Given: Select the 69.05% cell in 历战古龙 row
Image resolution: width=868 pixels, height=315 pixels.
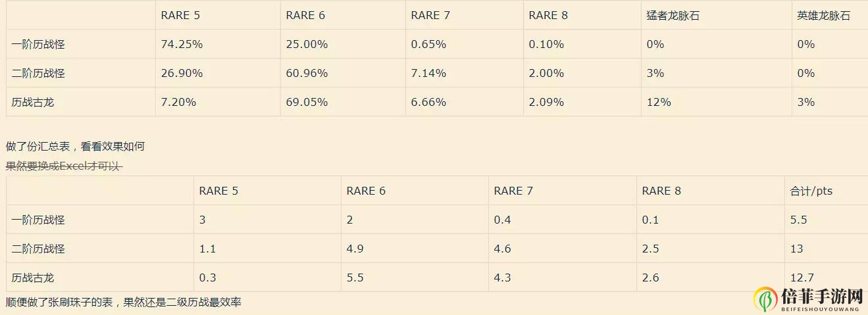Looking at the screenshot, I should 307,103.
